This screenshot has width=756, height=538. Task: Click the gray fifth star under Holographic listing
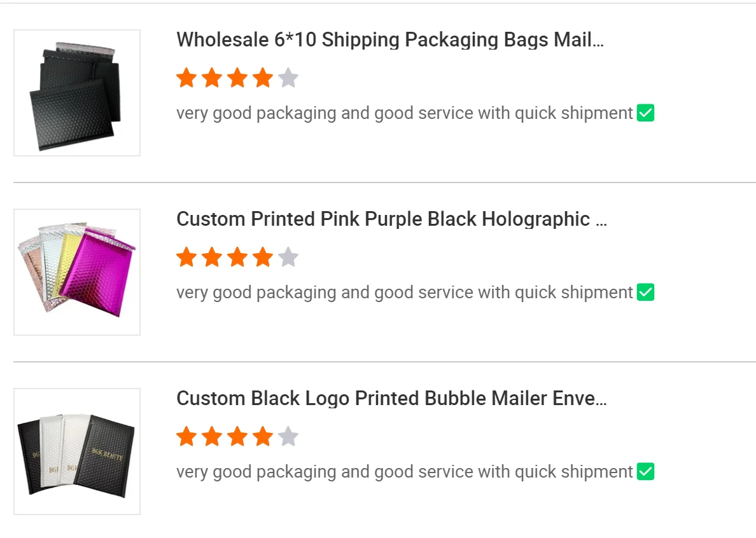288,258
